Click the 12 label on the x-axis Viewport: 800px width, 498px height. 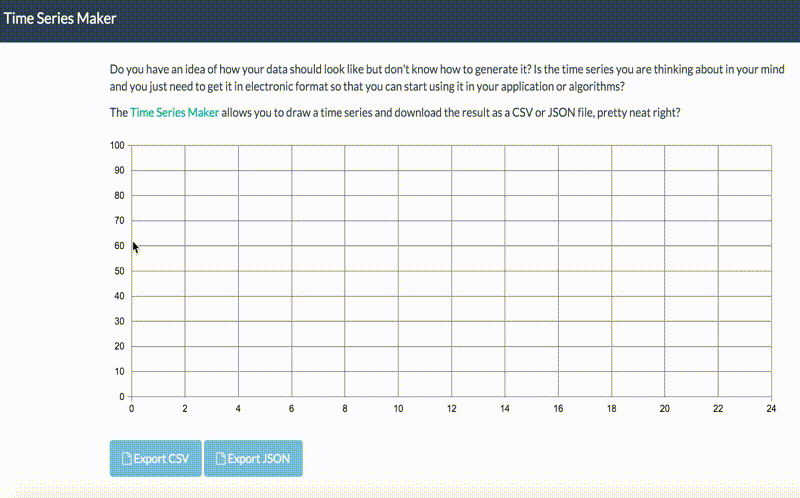click(451, 408)
